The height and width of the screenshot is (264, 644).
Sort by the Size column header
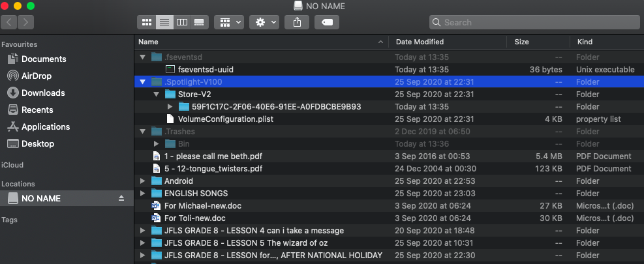521,42
